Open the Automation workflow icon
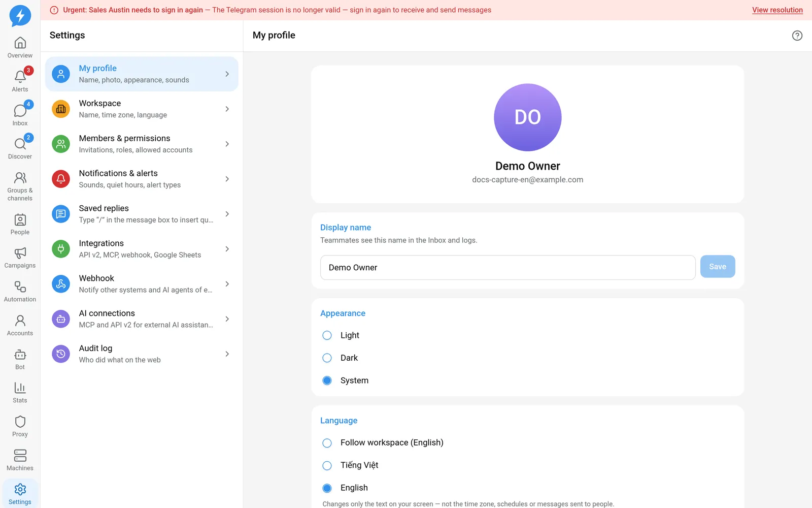Viewport: 812px width, 508px height. [x=20, y=287]
